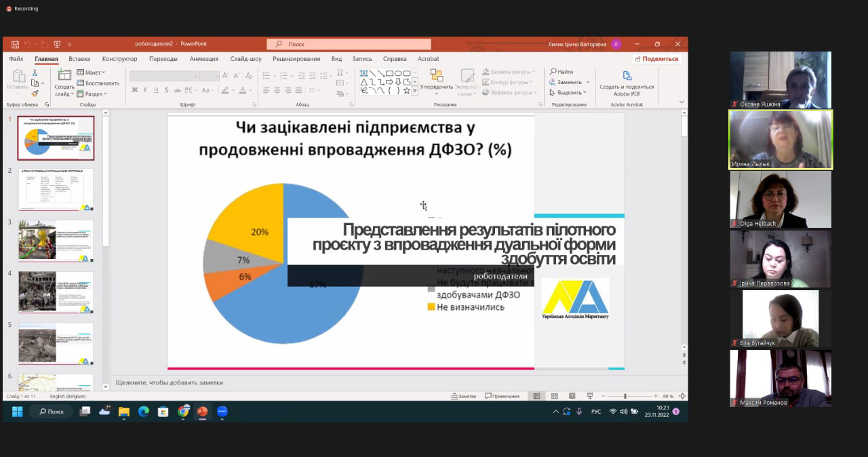Screen dimensions: 868x457
Task: Start presentation from beginning via quick access icon
Action: point(57,44)
